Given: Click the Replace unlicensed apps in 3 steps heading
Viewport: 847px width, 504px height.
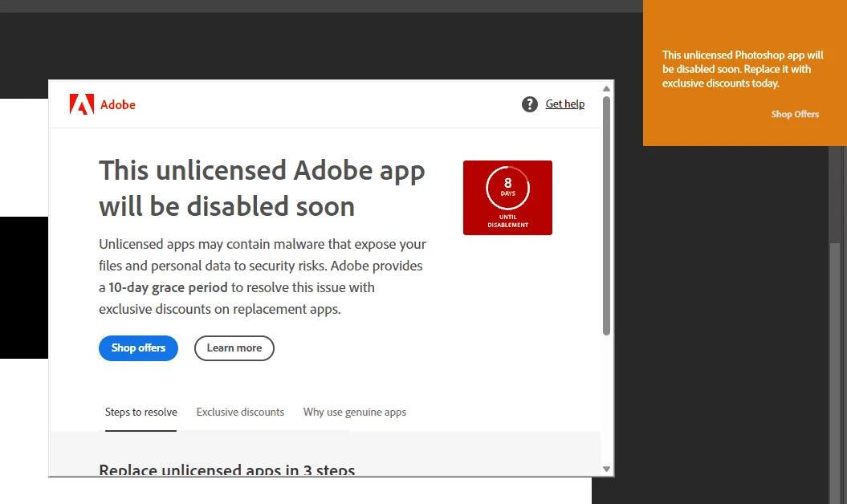Looking at the screenshot, I should (227, 470).
